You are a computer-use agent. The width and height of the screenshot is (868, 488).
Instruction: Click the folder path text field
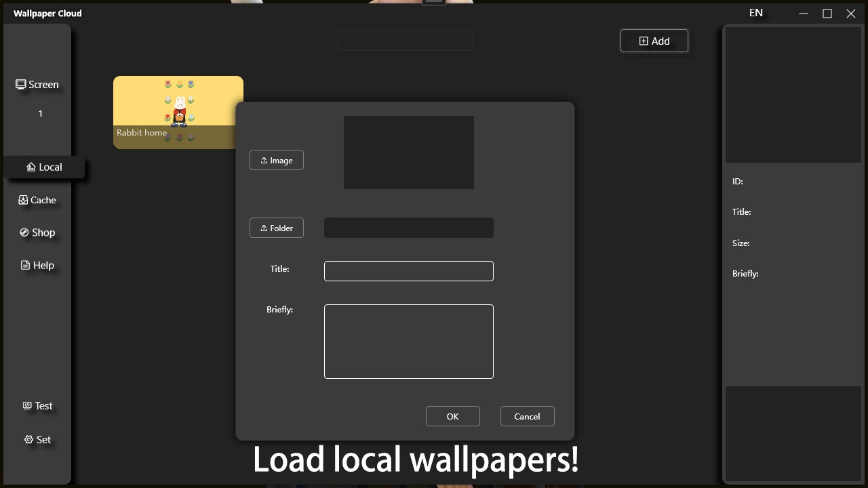pos(408,227)
